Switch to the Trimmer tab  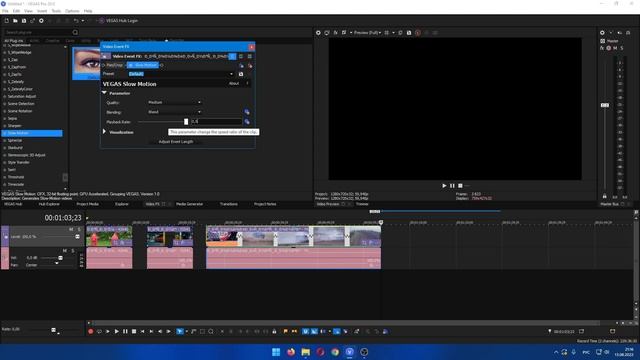pos(362,204)
